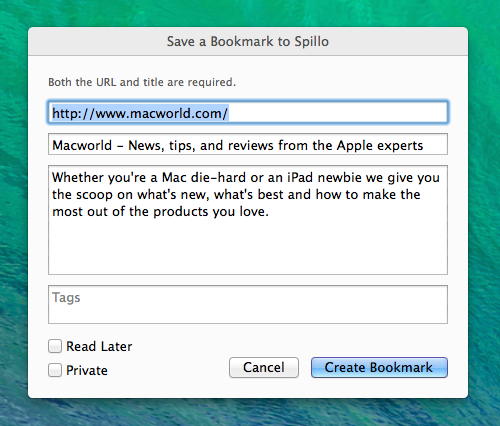Click inside the description text area
The image size is (500, 426).
(248, 220)
